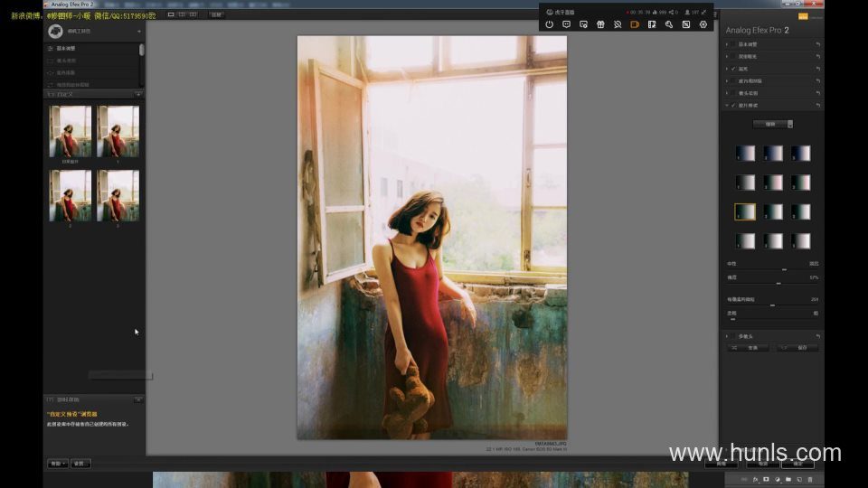The image size is (868, 488).
Task: Open the gear settings icon in streaming overlay
Action: click(703, 24)
